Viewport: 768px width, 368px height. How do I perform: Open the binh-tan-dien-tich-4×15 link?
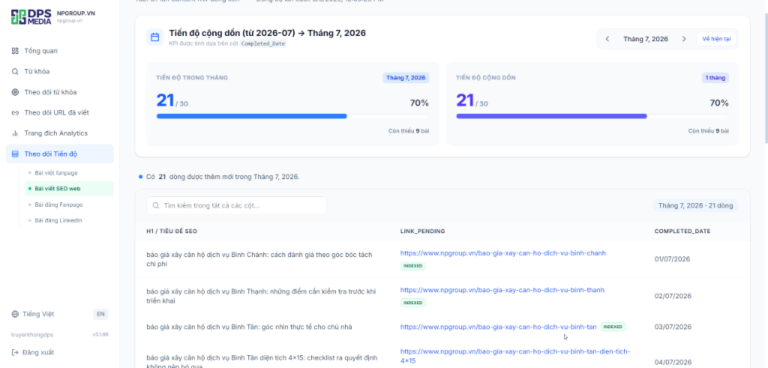(x=515, y=356)
